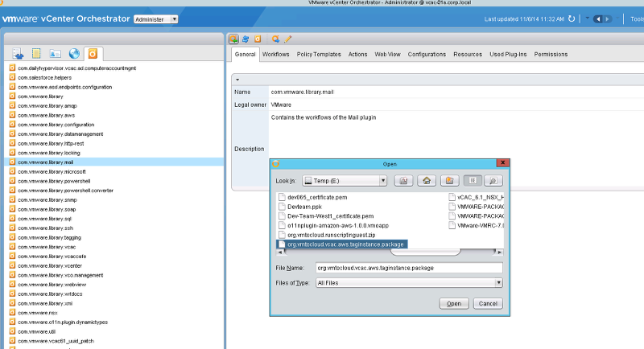
Task: Select package com.vmware.library.mail
Action: pos(45,162)
